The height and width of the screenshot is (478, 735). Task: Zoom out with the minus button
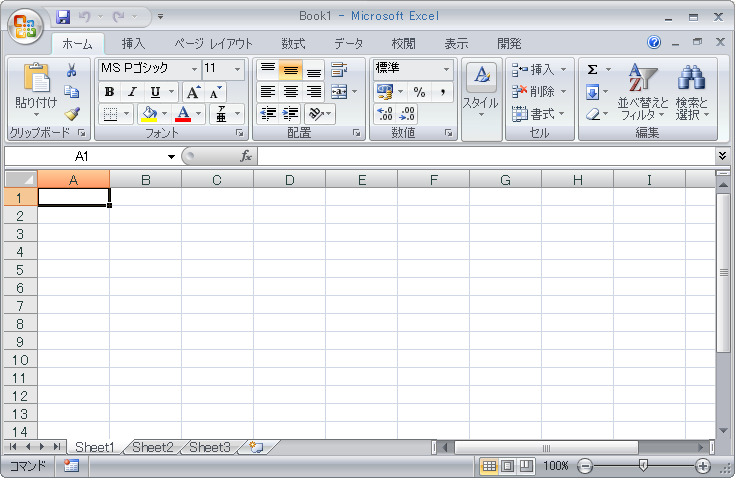tap(585, 466)
